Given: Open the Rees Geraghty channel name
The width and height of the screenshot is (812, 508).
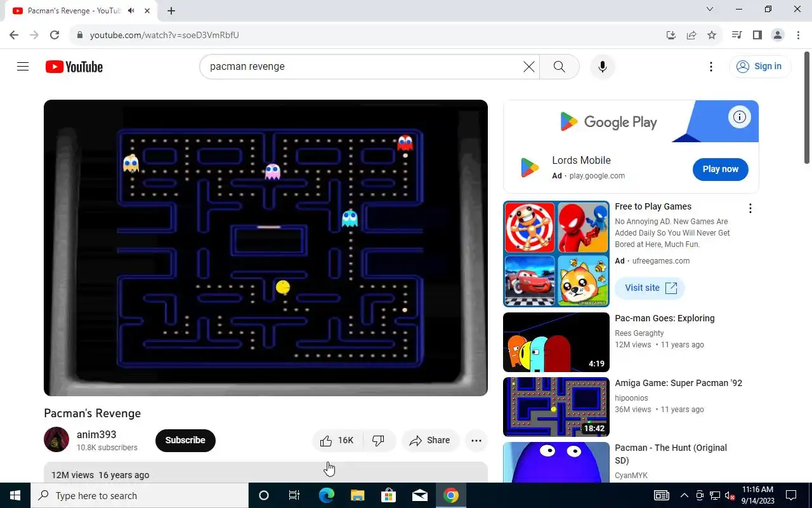Looking at the screenshot, I should pyautogui.click(x=639, y=333).
